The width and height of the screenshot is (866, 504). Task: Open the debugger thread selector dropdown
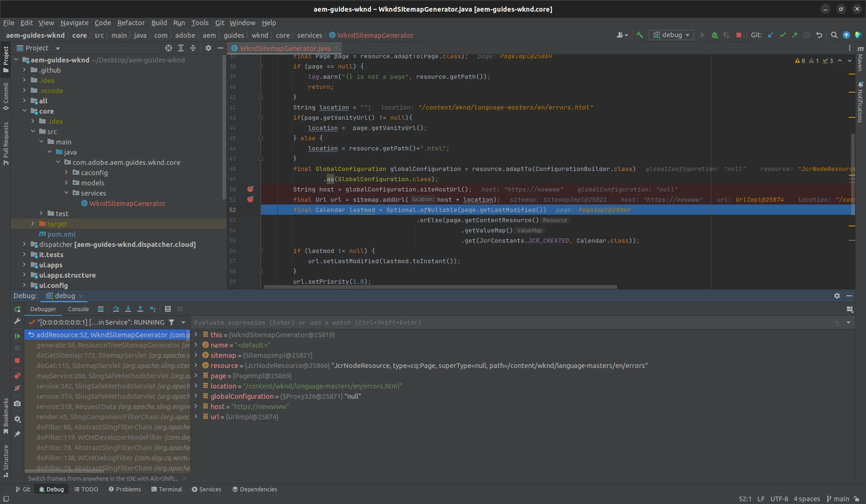183,322
